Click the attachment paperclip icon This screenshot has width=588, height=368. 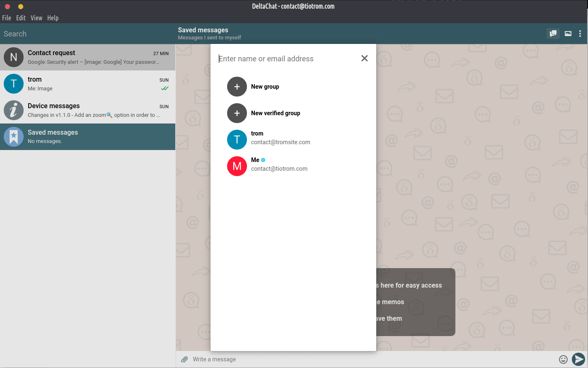pos(184,359)
